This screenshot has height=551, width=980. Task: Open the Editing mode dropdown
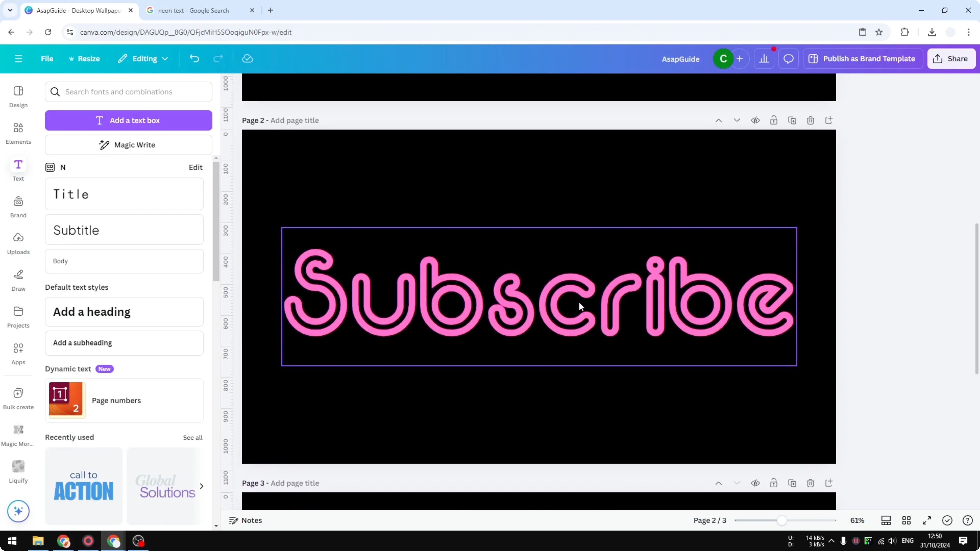(x=143, y=58)
